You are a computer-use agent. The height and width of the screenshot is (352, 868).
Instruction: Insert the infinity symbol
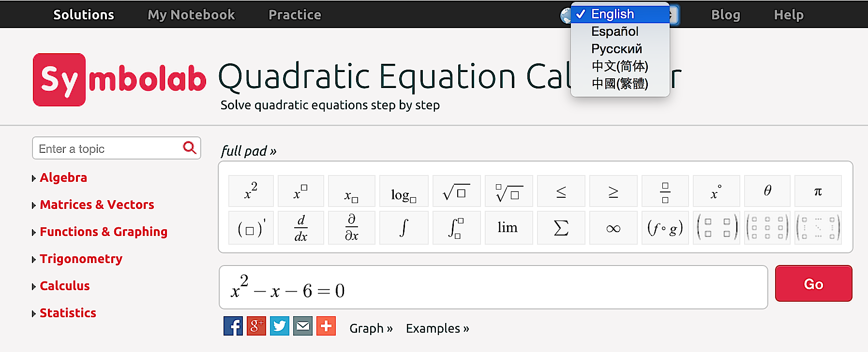pos(613,228)
